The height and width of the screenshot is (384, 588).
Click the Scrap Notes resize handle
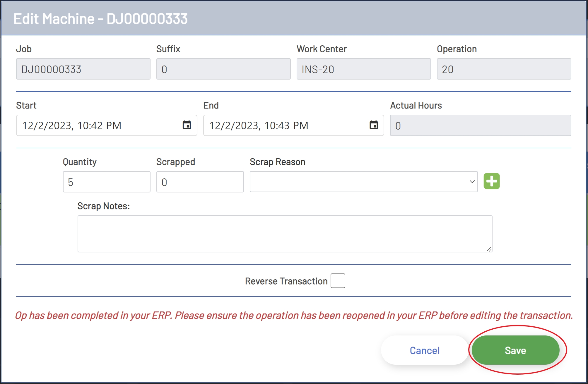coord(489,249)
